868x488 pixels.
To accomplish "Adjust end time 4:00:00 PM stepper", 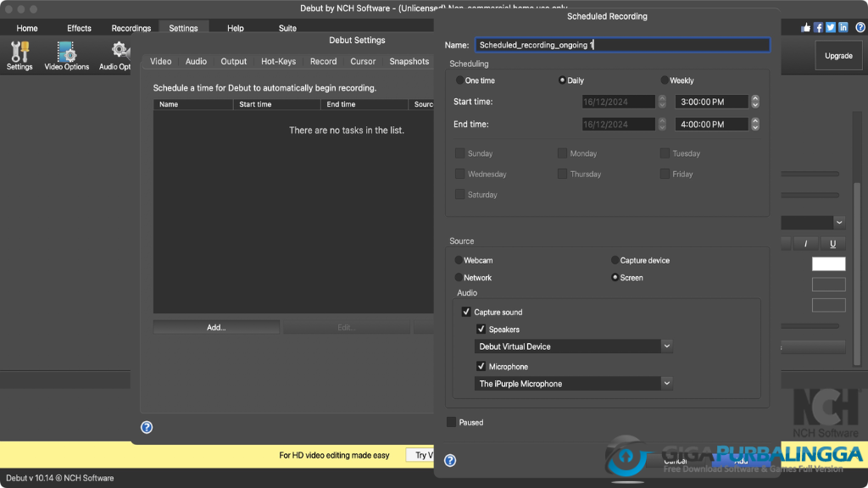I will coord(755,125).
